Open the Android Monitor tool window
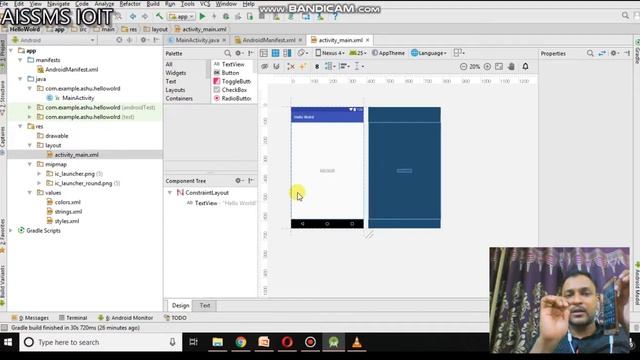The width and height of the screenshot is (640, 360). [125, 318]
